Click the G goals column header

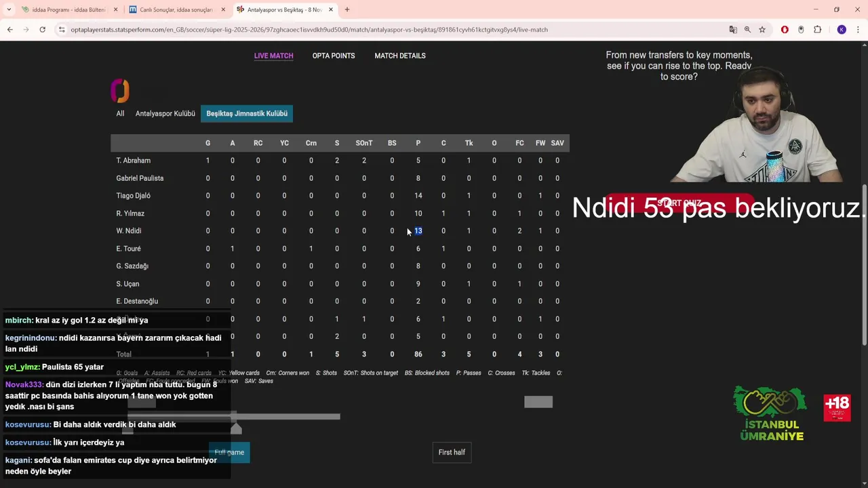point(208,143)
